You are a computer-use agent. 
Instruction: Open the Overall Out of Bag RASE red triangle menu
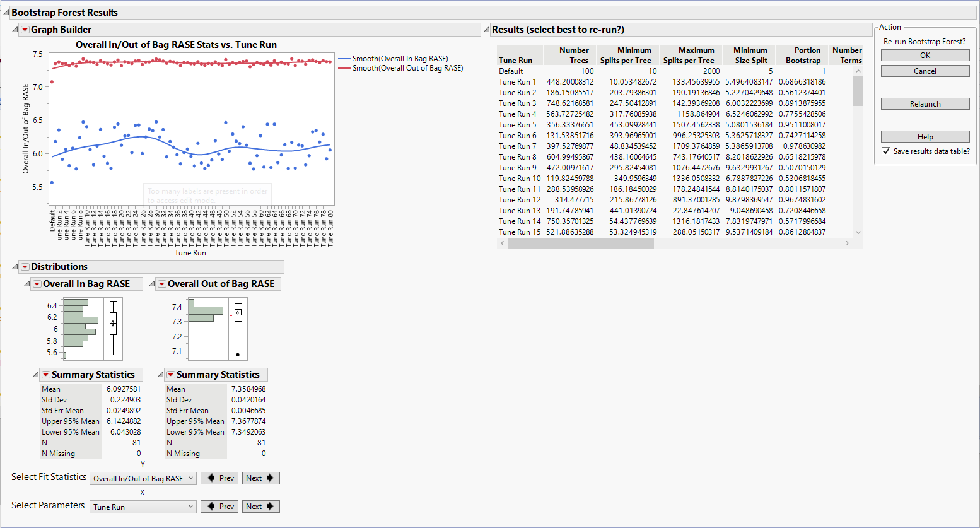(x=161, y=284)
